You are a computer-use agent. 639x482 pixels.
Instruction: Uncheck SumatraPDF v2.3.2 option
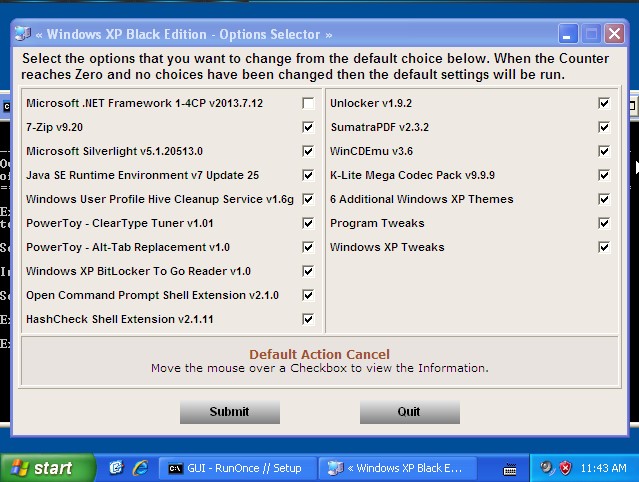pos(604,127)
